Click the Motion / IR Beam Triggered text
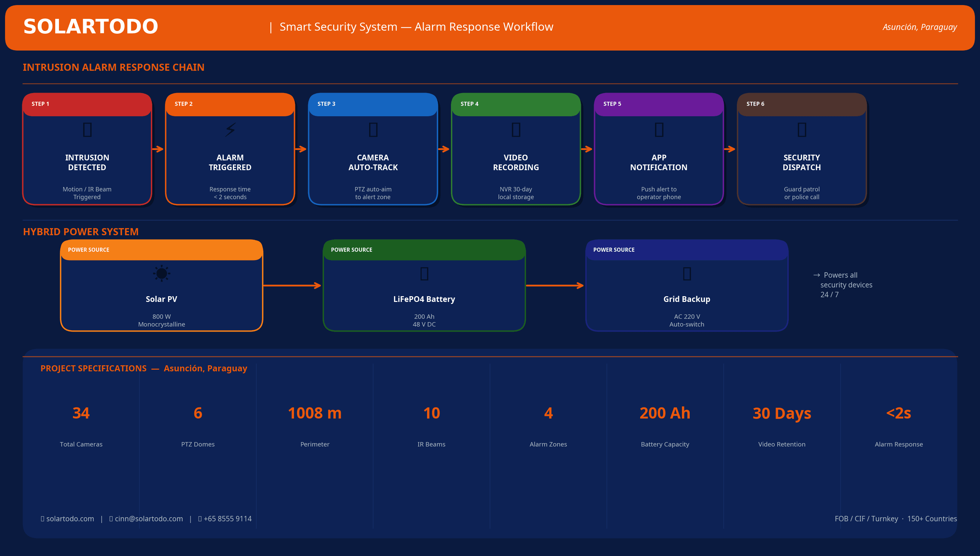 87,193
